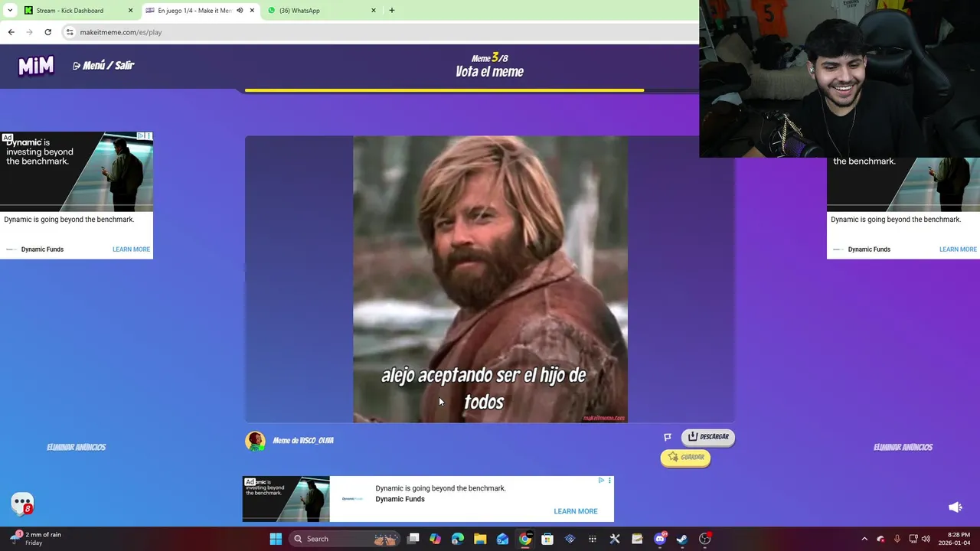This screenshot has width=980, height=551.
Task: Open clock showing 8:28 PM
Action: [x=955, y=539]
